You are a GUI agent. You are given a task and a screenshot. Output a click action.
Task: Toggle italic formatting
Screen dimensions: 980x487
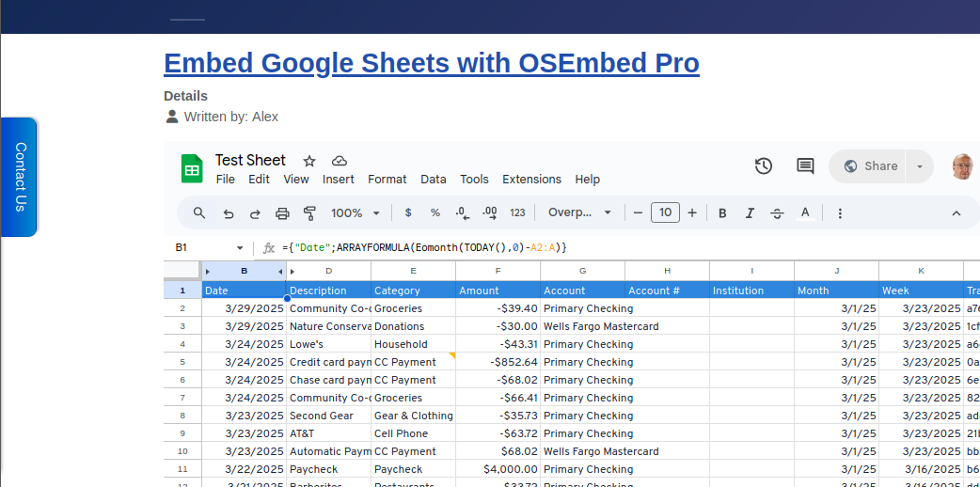click(750, 213)
